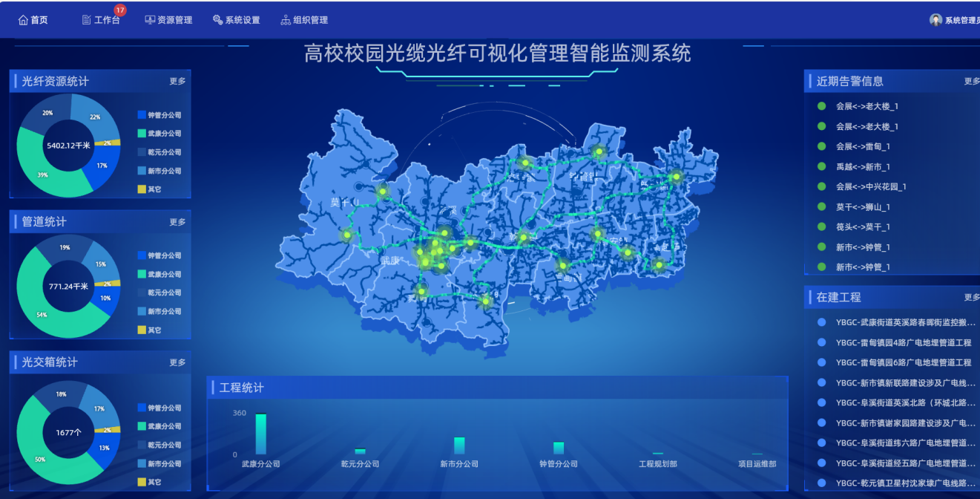The image size is (980, 499).
Task: Expand 更多 in 管道统计 panel
Action: point(177,222)
